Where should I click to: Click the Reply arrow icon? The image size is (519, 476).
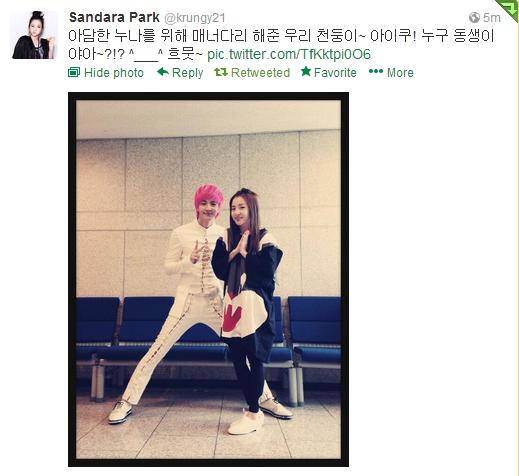tap(163, 72)
